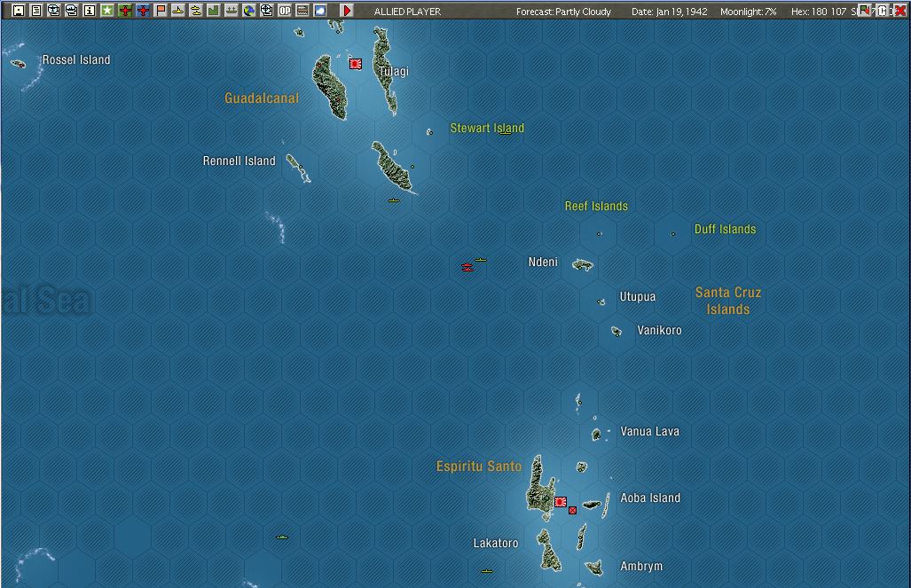The image size is (911, 588).
Task: Click the Rossel Island label
Action: pos(76,59)
